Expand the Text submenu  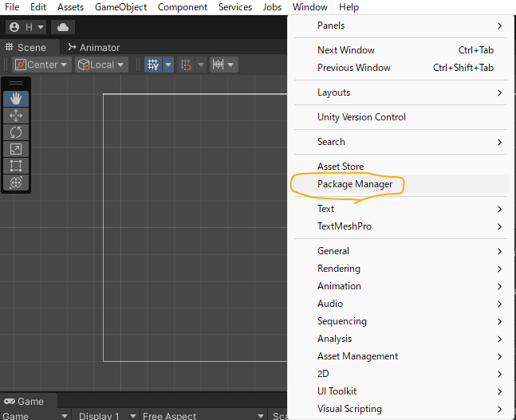400,209
